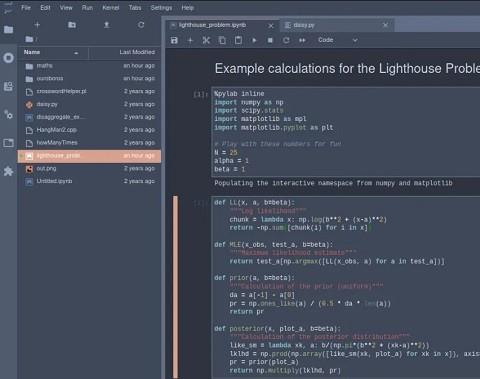Screen dimensions: 480x379
Task: Open the Edit menu
Action: coord(45,8)
